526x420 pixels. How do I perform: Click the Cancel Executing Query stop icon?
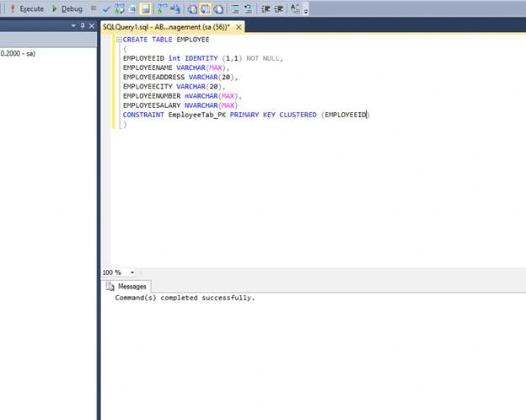tap(94, 8)
